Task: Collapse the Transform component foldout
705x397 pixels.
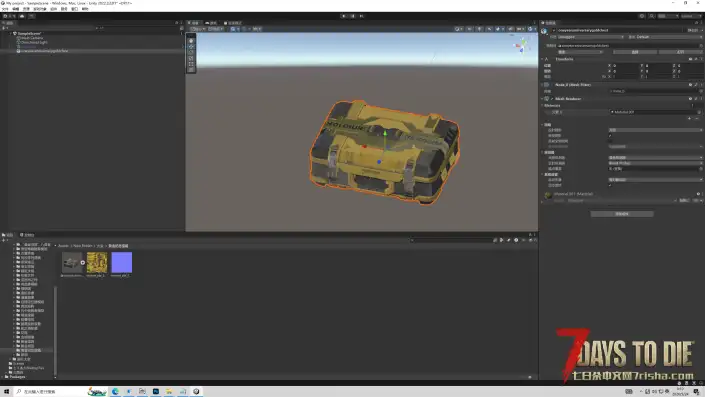Action: (542, 59)
